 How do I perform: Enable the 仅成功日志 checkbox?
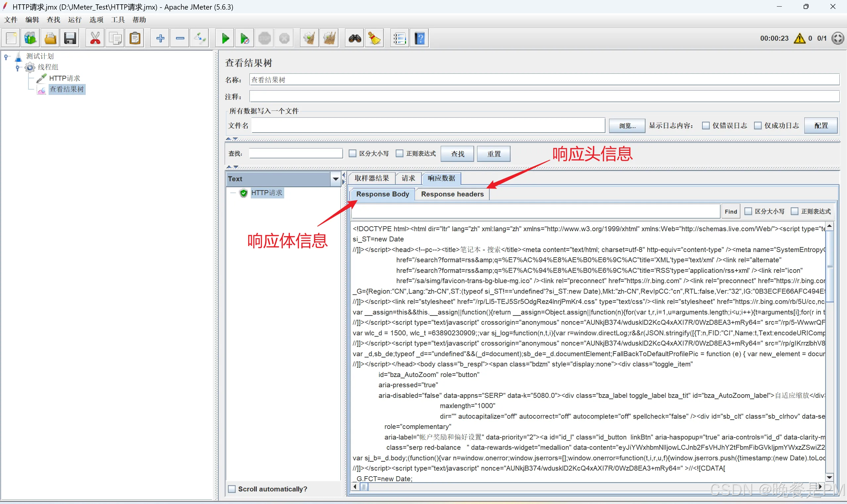point(758,126)
